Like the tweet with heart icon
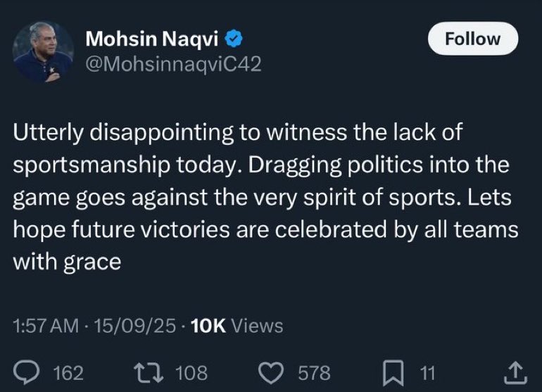 click(x=271, y=373)
